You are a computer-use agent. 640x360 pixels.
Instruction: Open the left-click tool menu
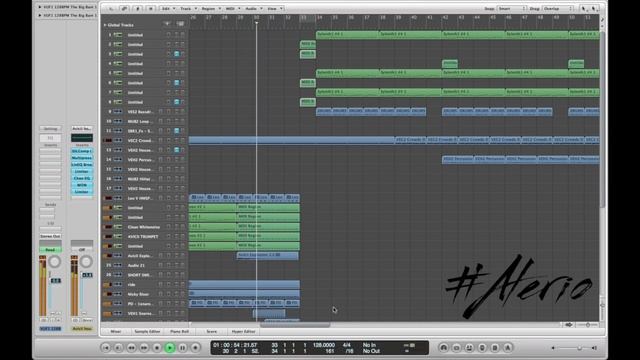tap(584, 9)
